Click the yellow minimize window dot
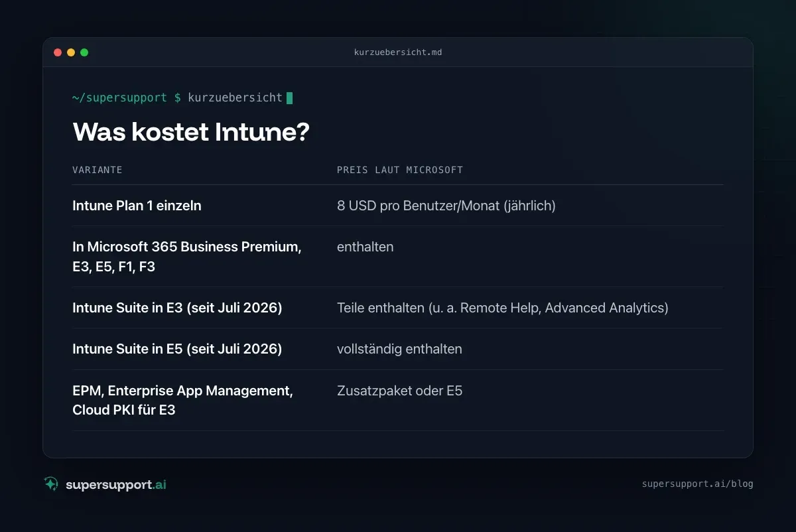 click(71, 52)
